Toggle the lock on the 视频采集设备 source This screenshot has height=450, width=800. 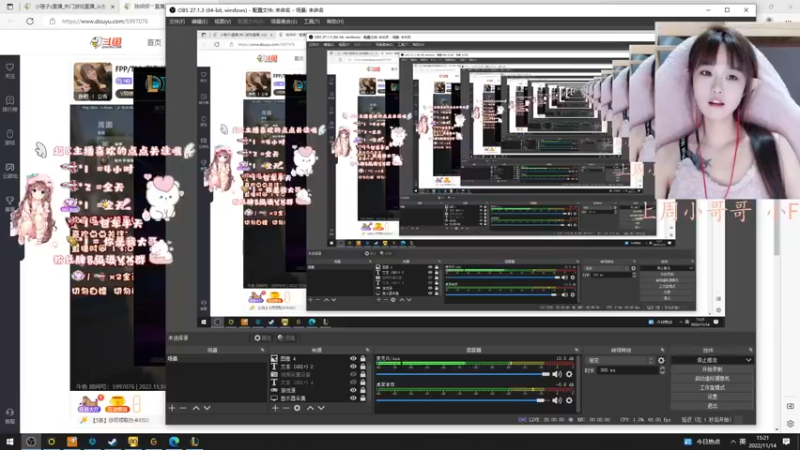click(363, 374)
